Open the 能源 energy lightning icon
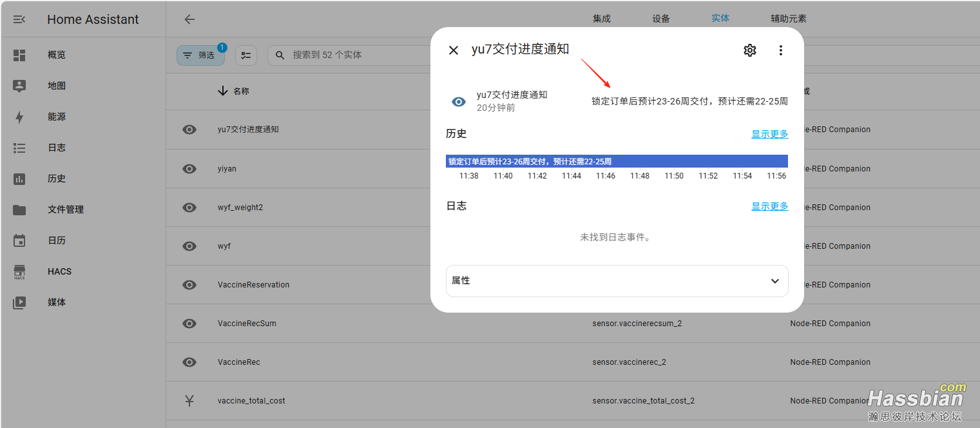The height and width of the screenshot is (428, 980). coord(19,117)
